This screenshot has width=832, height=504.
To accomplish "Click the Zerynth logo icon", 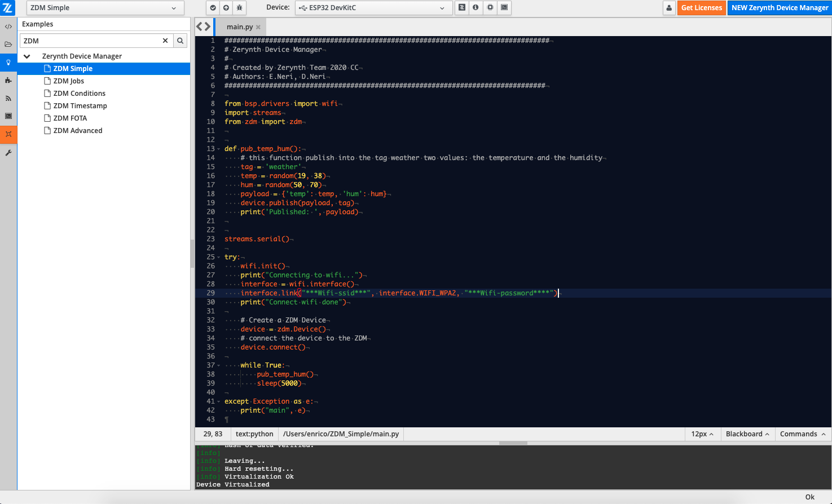I will coord(8,8).
